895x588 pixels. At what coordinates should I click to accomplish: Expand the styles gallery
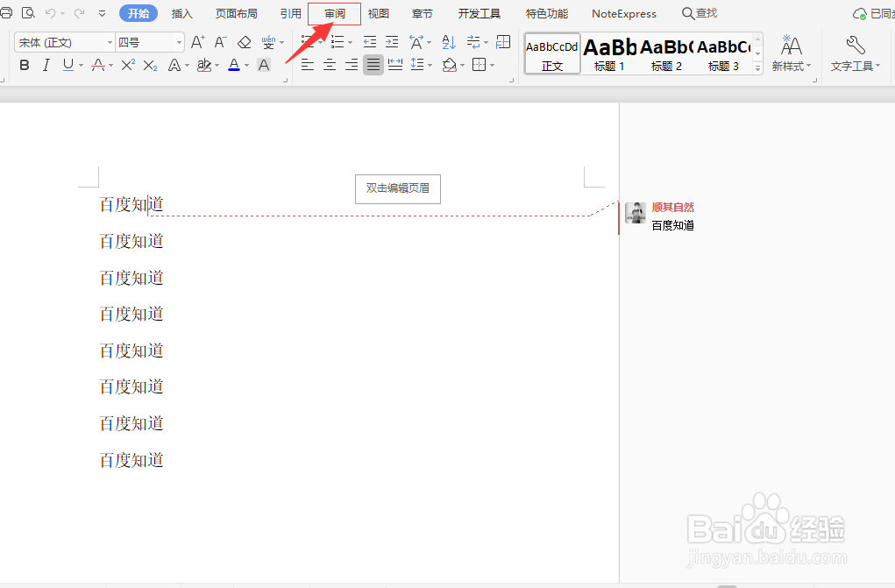(758, 67)
